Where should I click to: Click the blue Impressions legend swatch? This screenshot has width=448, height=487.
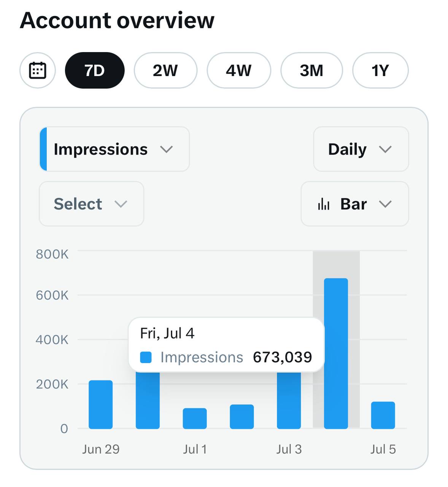[x=146, y=357]
